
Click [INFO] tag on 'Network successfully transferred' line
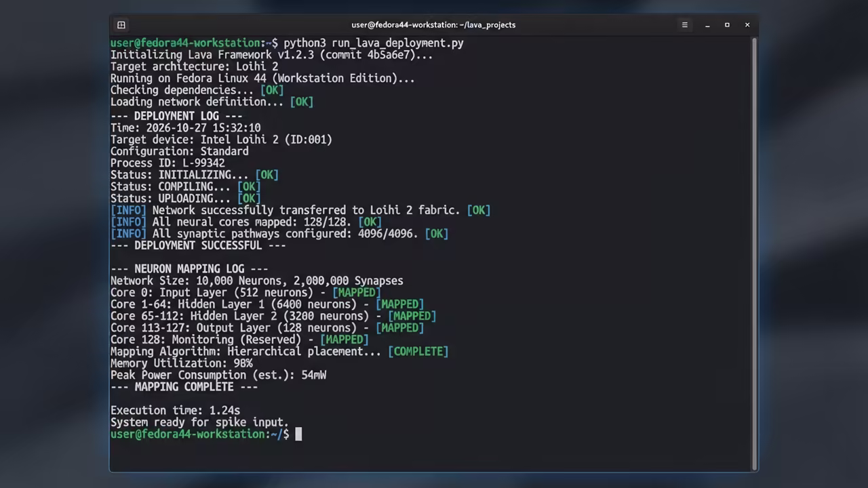[128, 210]
